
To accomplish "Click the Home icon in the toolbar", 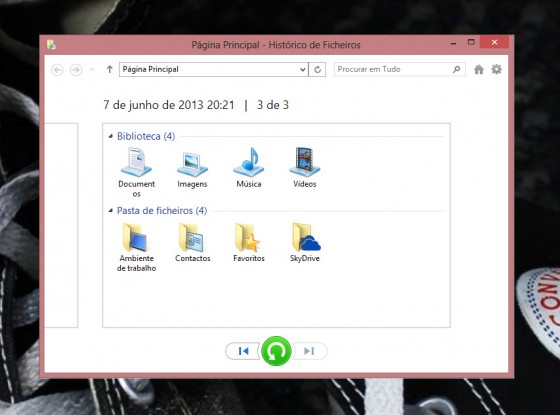I will [479, 69].
